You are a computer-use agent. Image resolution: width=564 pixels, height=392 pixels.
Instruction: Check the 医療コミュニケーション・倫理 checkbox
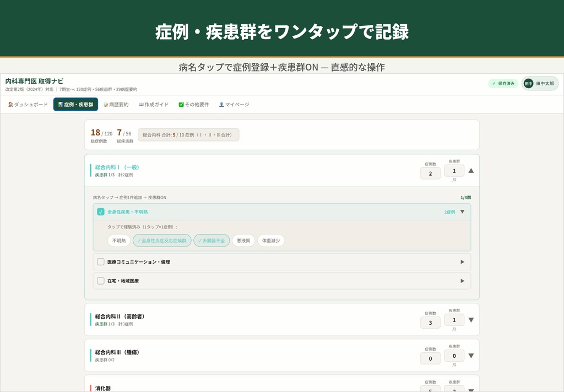point(101,262)
